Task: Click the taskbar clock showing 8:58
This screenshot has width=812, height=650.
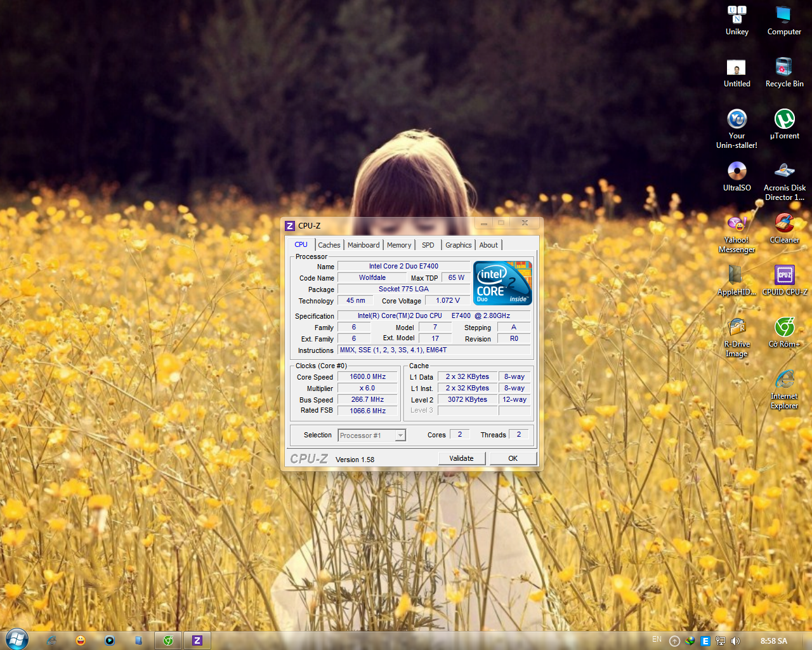Action: tap(774, 641)
